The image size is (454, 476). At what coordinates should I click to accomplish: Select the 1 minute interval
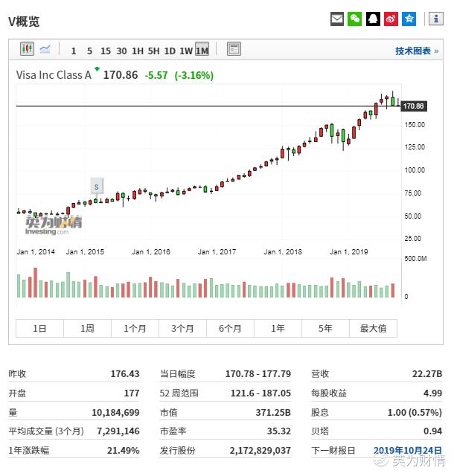(74, 51)
